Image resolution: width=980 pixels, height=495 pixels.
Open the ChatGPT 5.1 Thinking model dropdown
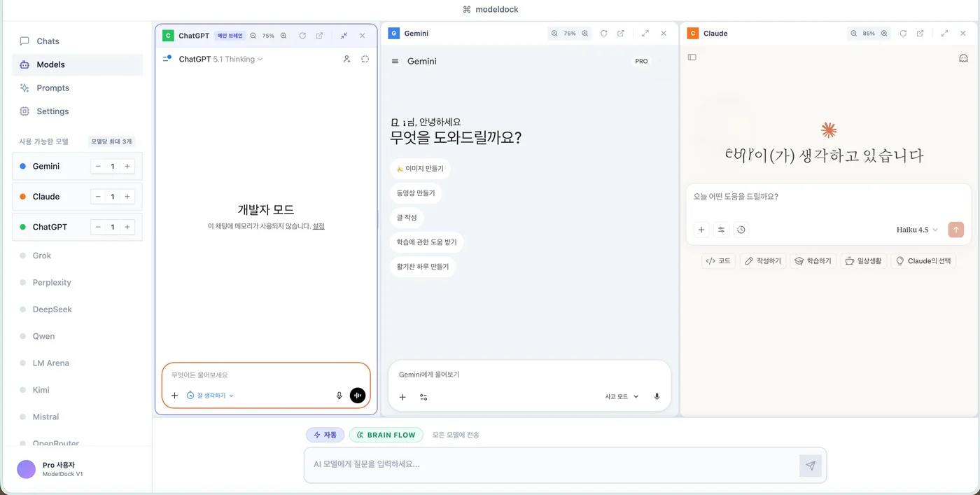220,60
